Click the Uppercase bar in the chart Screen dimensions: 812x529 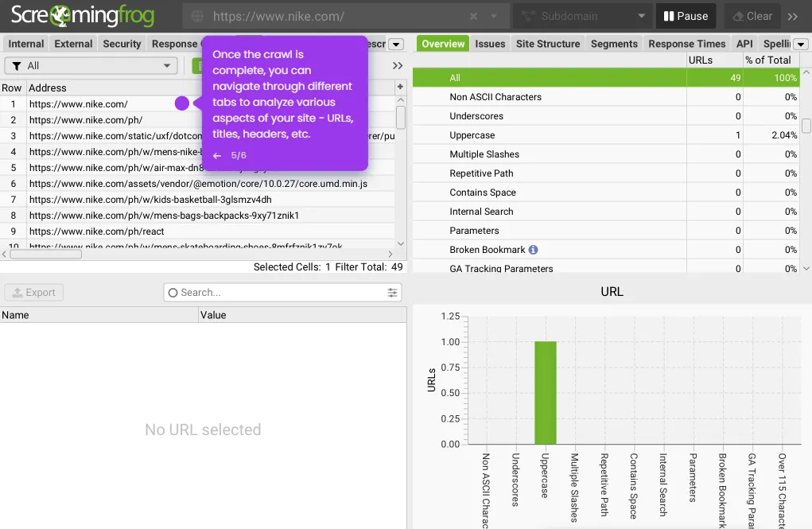coord(546,393)
